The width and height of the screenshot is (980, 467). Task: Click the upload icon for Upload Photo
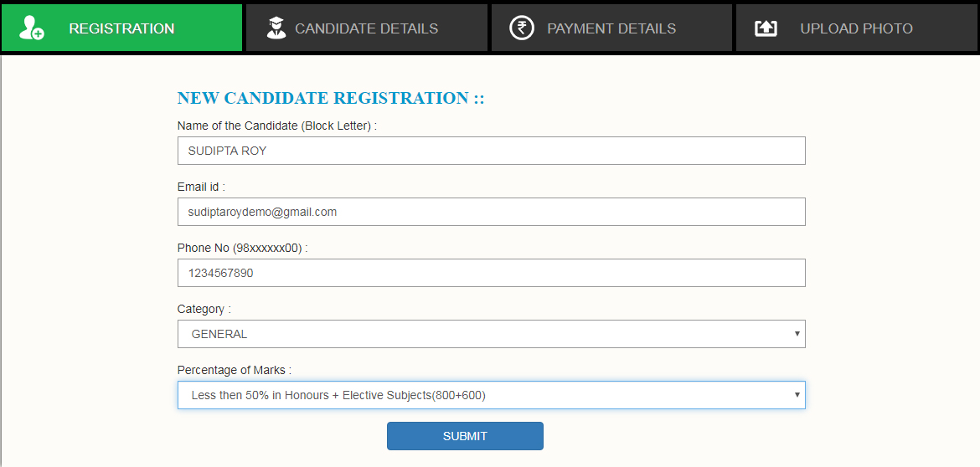point(766,28)
